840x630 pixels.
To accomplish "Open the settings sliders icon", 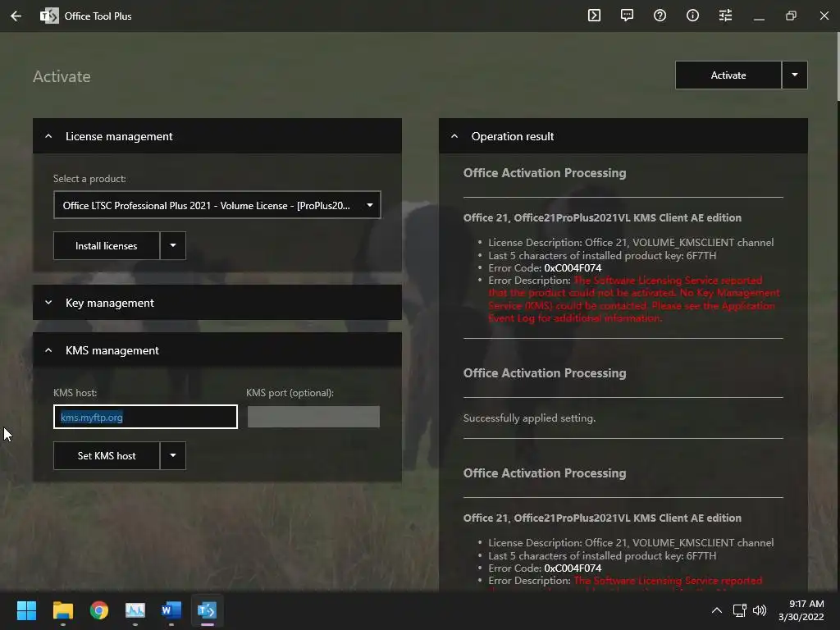I will [725, 16].
